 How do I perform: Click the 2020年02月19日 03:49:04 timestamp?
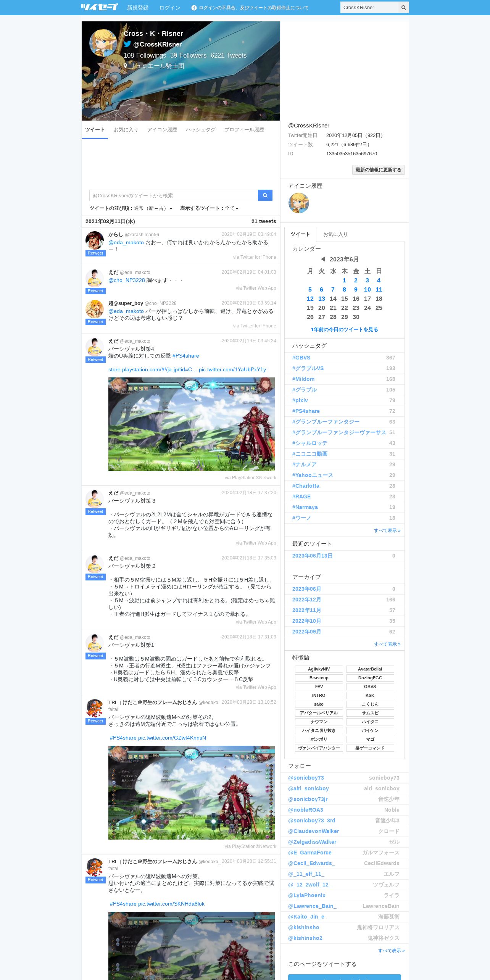249,234
